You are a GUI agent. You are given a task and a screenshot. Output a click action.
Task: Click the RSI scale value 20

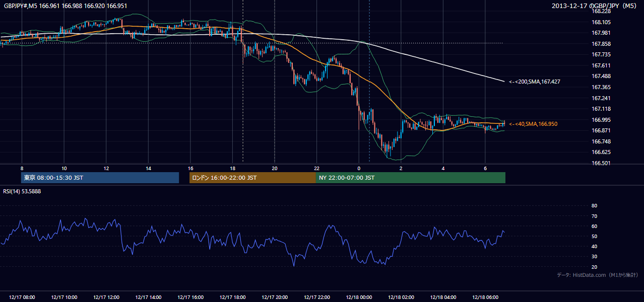click(594, 267)
